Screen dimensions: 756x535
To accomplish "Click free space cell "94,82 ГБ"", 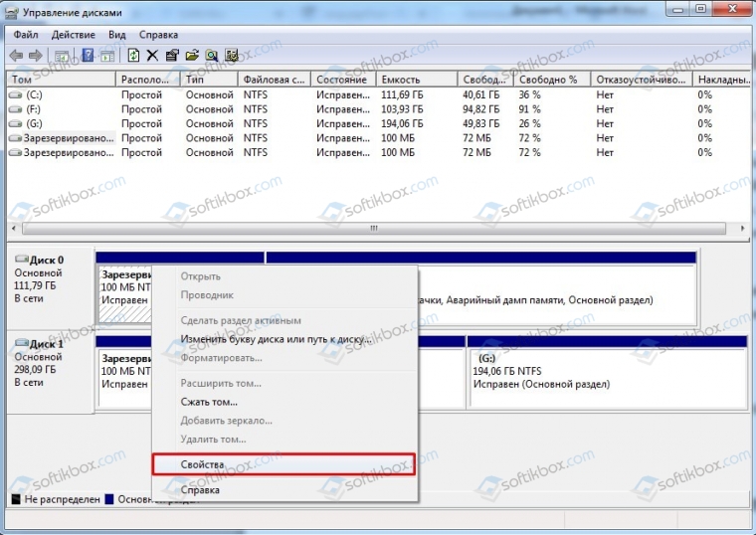I will (481, 109).
